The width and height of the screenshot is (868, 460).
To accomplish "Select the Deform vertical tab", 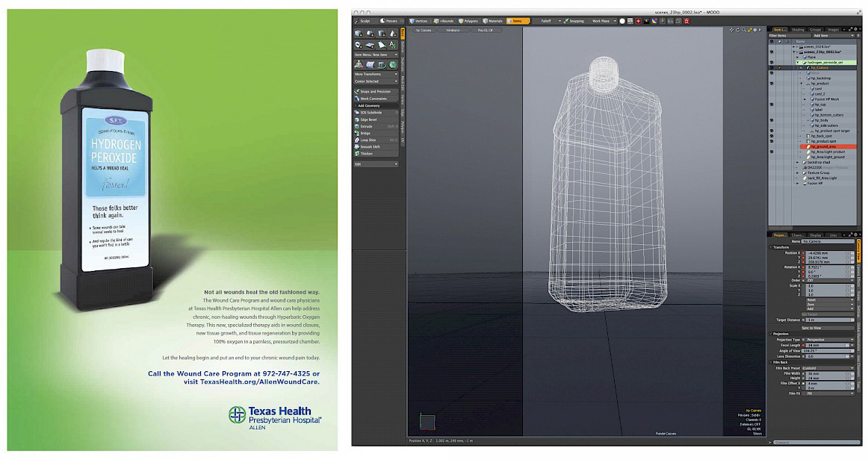I will tap(403, 46).
